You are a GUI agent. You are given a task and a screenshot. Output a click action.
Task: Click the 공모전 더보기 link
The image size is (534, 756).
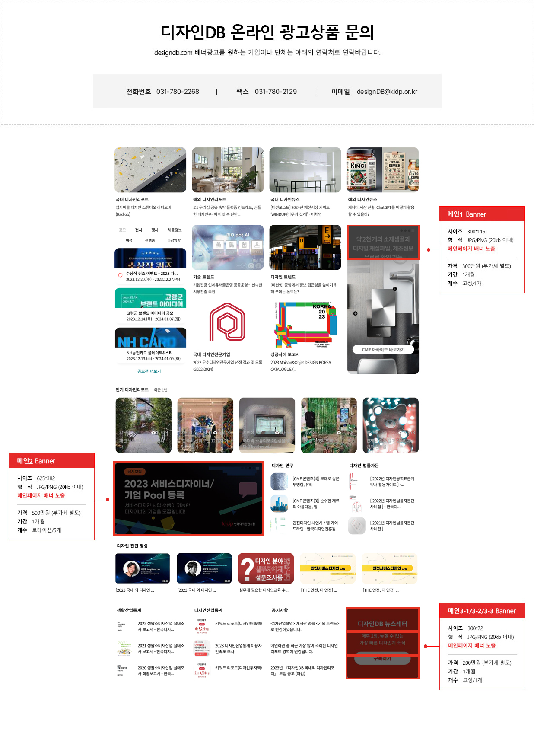[x=149, y=371]
